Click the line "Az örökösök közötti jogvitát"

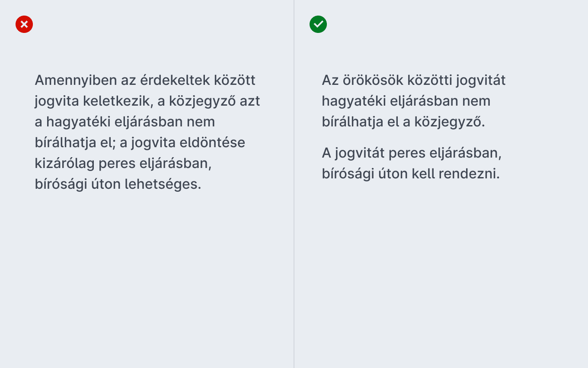coord(414,81)
